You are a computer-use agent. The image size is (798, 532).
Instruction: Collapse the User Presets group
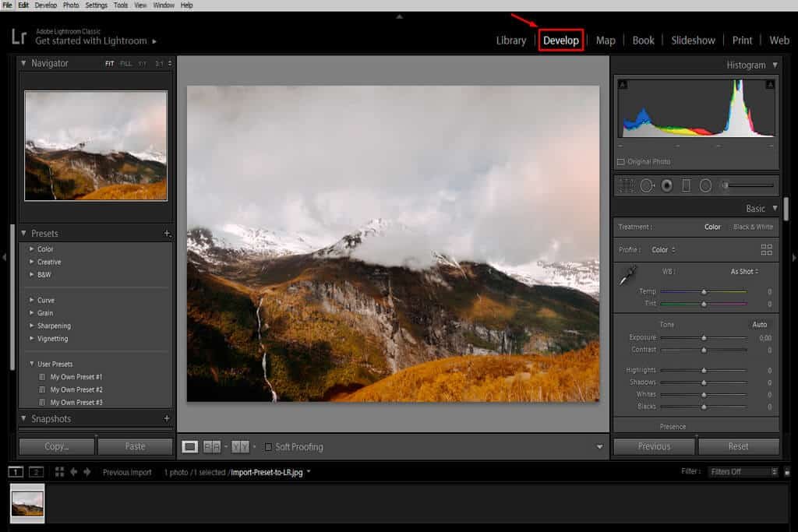tap(31, 364)
